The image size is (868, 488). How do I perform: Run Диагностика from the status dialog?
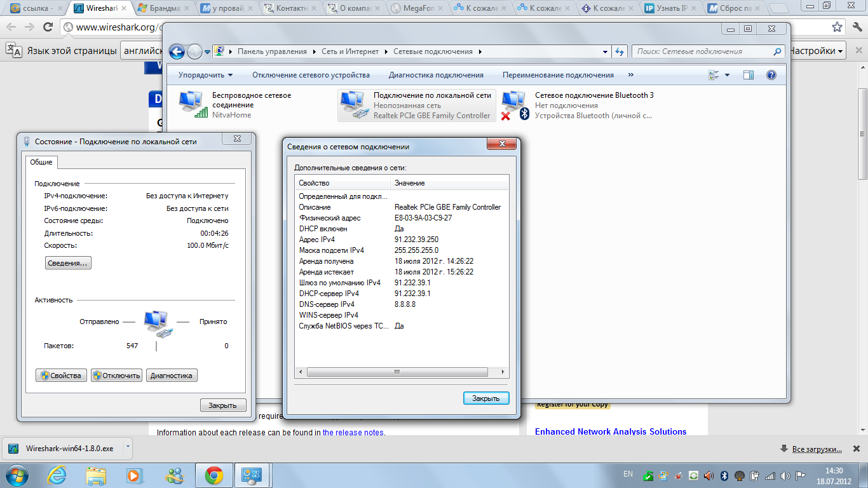pyautogui.click(x=172, y=376)
